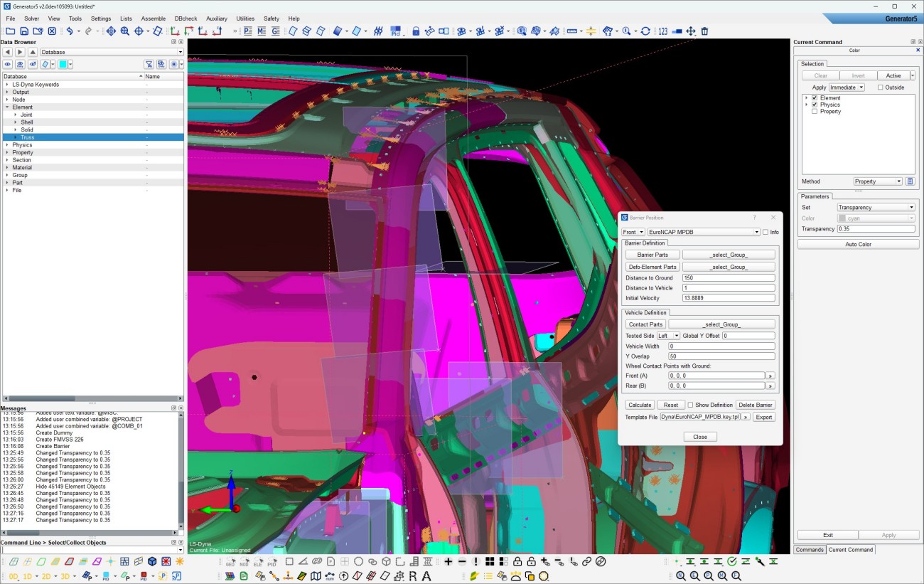The width and height of the screenshot is (924, 584).
Task: Open the Tested Side Left dropdown
Action: tap(668, 336)
